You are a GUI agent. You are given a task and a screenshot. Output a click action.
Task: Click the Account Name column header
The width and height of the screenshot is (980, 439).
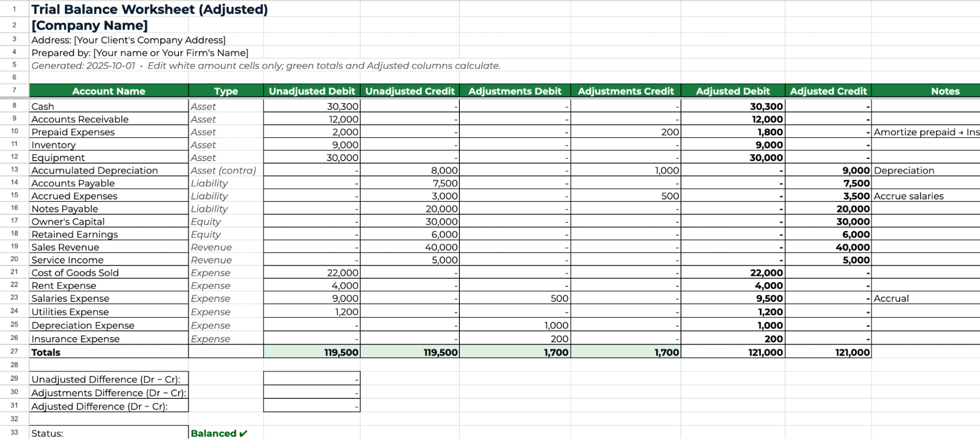108,91
